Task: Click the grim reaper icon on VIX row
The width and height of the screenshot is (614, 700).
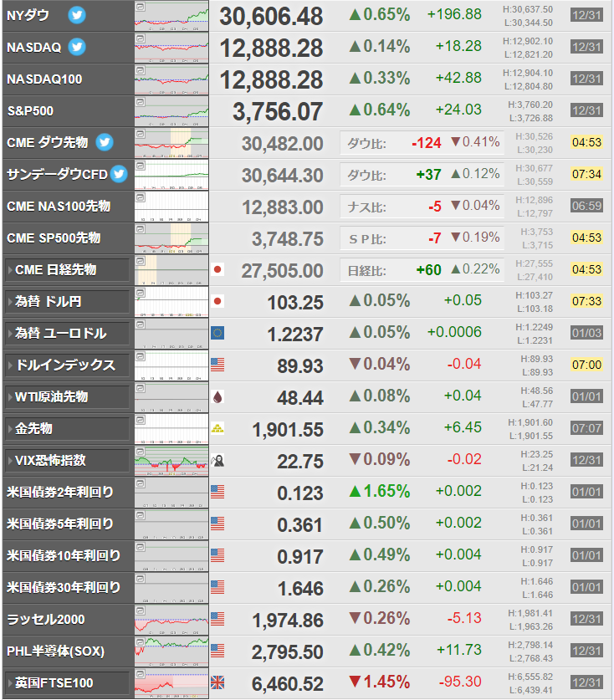Action: click(x=217, y=460)
